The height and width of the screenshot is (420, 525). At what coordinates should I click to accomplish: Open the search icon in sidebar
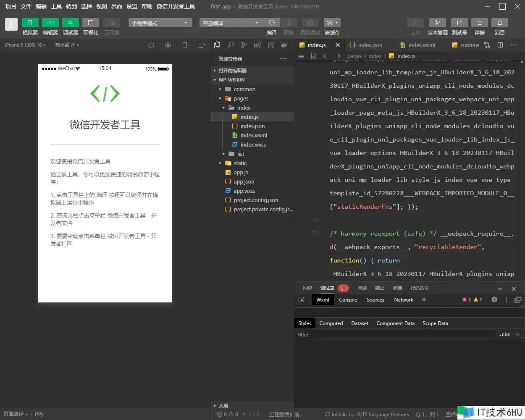(231, 45)
